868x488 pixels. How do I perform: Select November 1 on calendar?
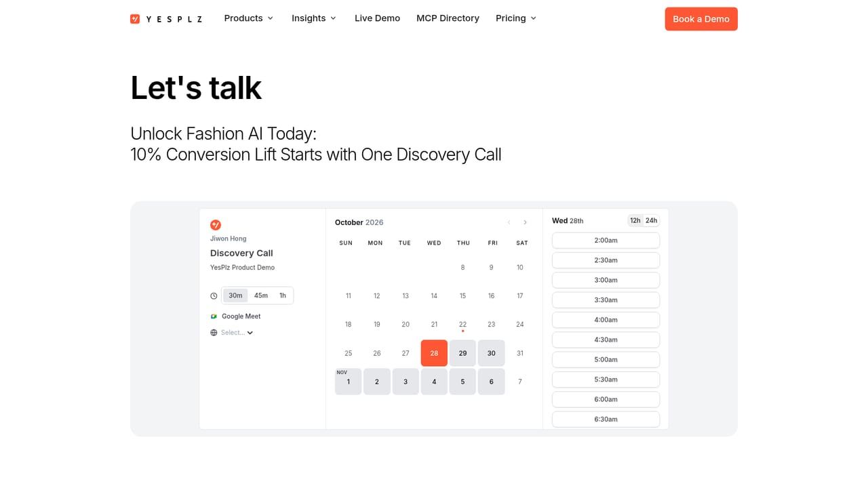point(349,382)
